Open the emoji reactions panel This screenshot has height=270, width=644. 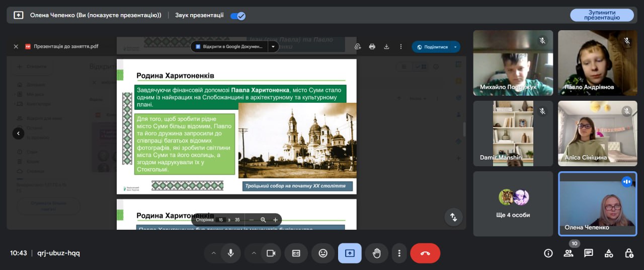[x=323, y=253]
